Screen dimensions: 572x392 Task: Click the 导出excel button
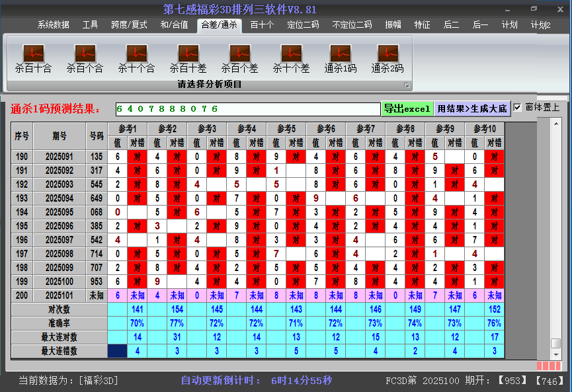(x=407, y=109)
